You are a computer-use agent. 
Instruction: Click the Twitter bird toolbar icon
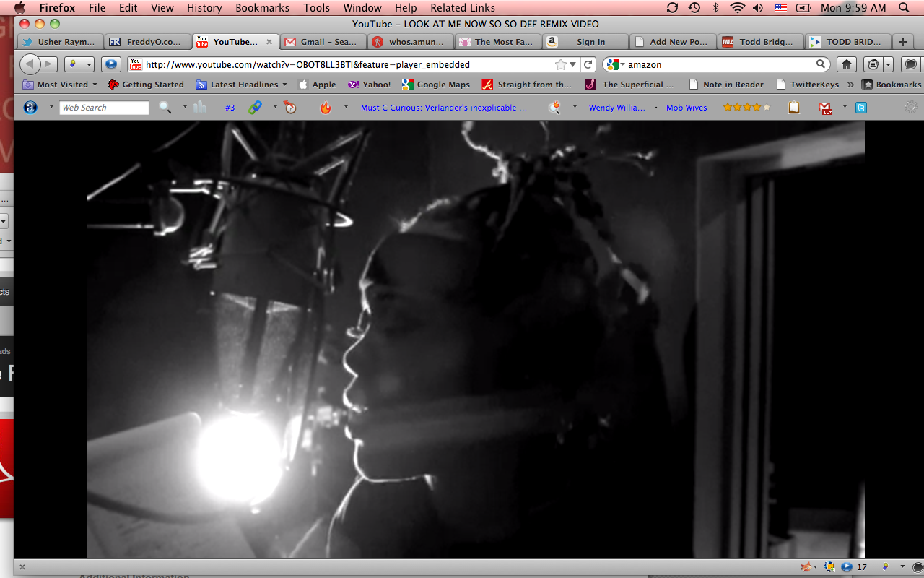pyautogui.click(x=860, y=108)
